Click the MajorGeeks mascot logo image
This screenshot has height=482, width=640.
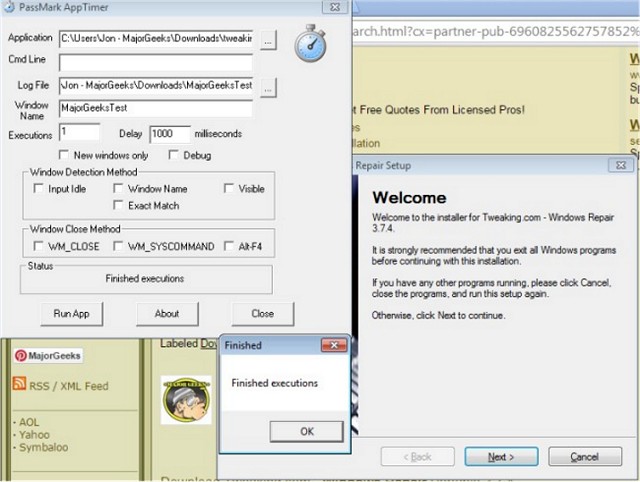tap(186, 400)
